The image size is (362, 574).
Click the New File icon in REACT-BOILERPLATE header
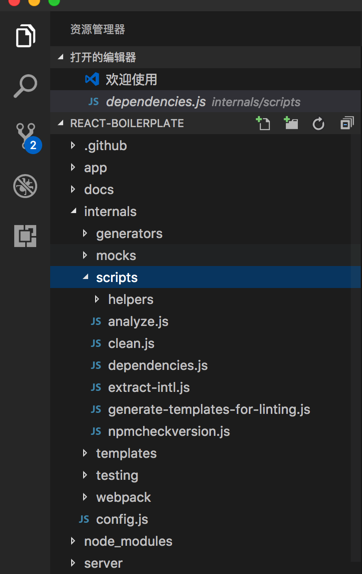pos(263,123)
